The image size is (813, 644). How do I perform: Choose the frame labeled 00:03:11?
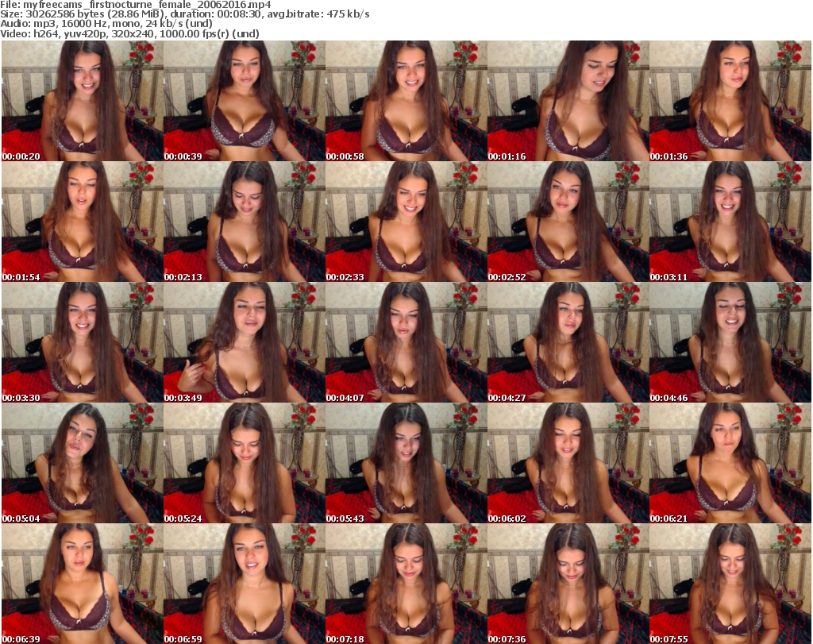730,222
